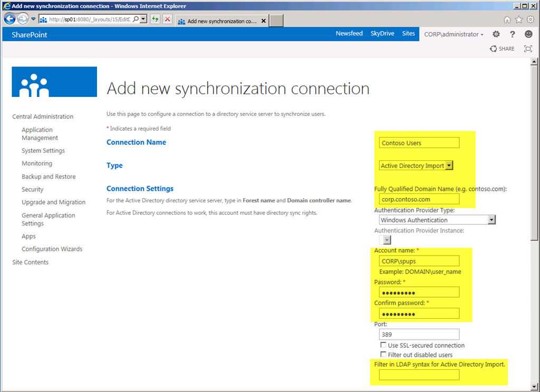Click the smiley feedback icon
Viewport: 540px width, 392px height.
[x=528, y=34]
